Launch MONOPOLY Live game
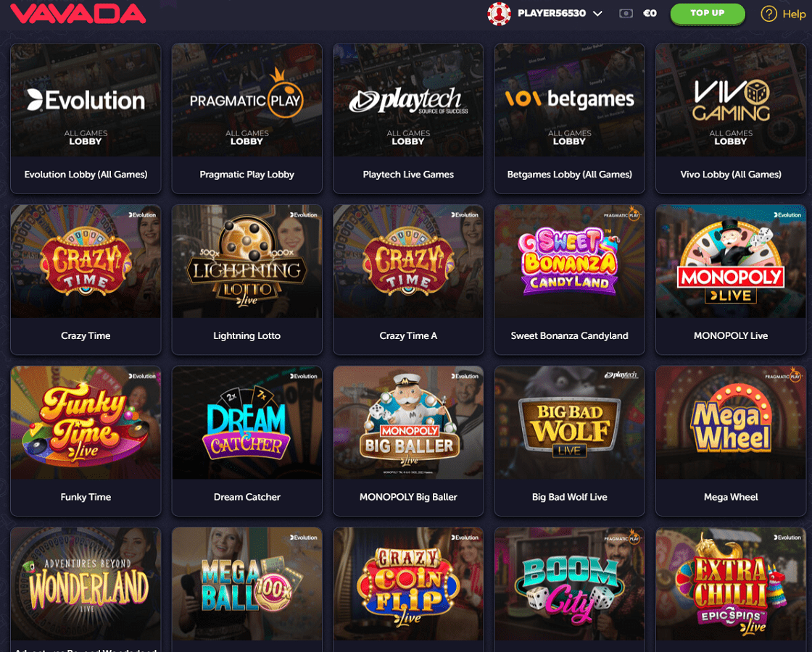 (731, 280)
